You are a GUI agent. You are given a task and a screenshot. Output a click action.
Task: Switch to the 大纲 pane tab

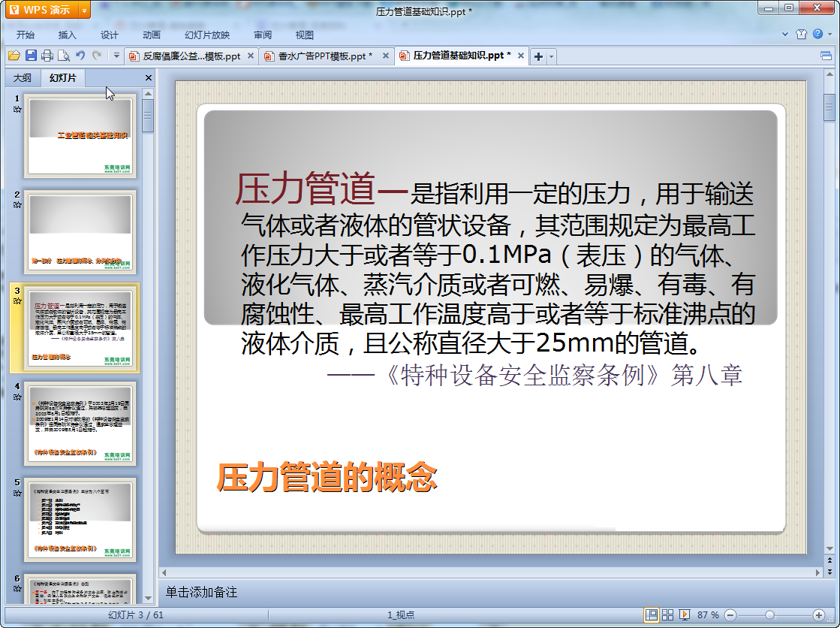[23, 78]
